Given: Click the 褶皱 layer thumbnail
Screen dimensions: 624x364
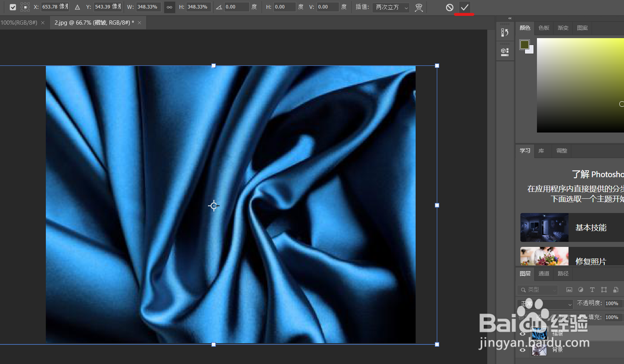Looking at the screenshot, I should [x=539, y=334].
